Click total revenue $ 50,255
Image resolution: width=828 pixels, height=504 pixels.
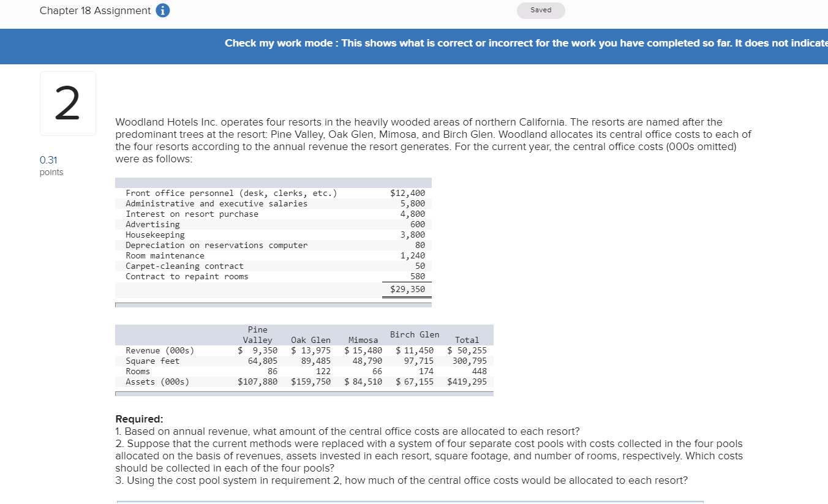click(x=467, y=350)
